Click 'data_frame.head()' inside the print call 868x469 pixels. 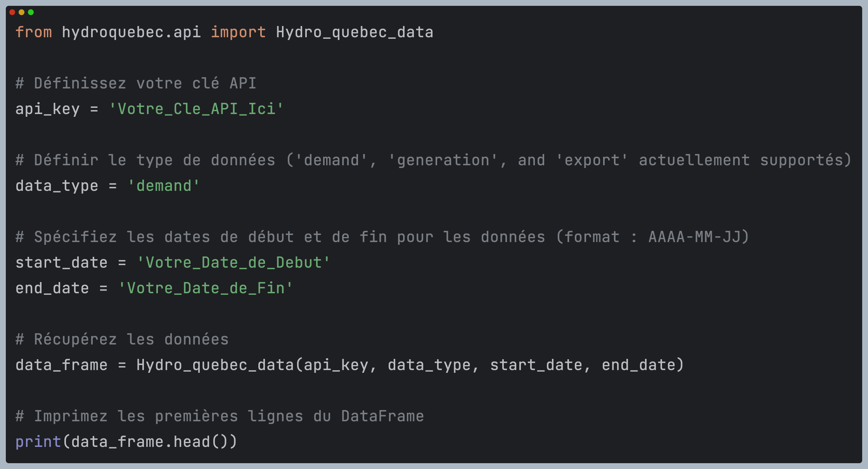point(150,442)
